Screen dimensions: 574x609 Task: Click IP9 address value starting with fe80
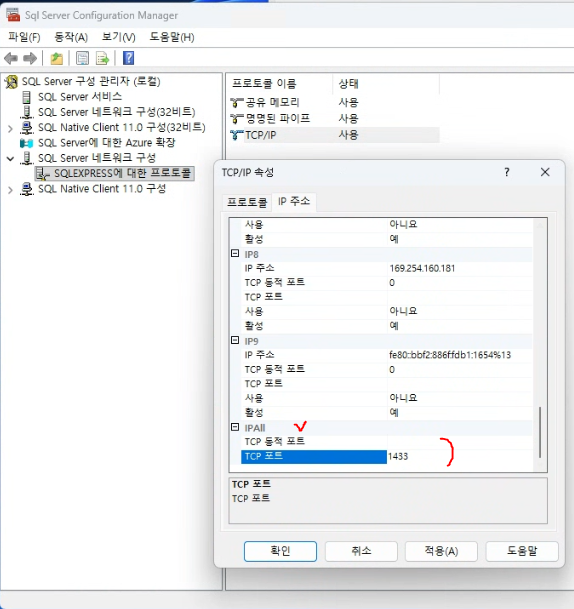coord(450,355)
